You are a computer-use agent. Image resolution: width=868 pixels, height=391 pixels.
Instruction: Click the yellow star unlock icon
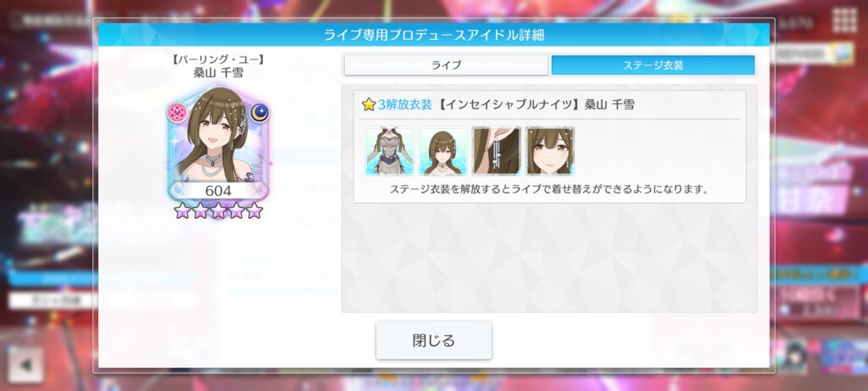point(369,104)
